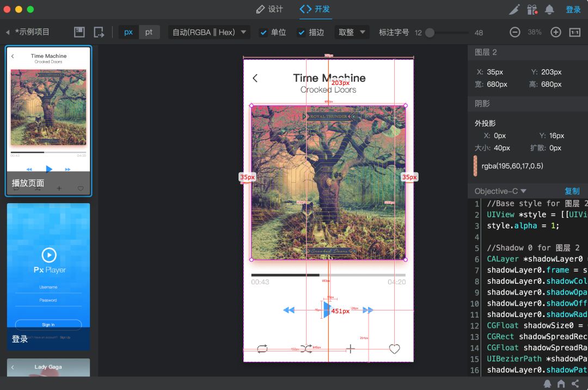Click the repeat loop icon in canvas

(x=262, y=349)
